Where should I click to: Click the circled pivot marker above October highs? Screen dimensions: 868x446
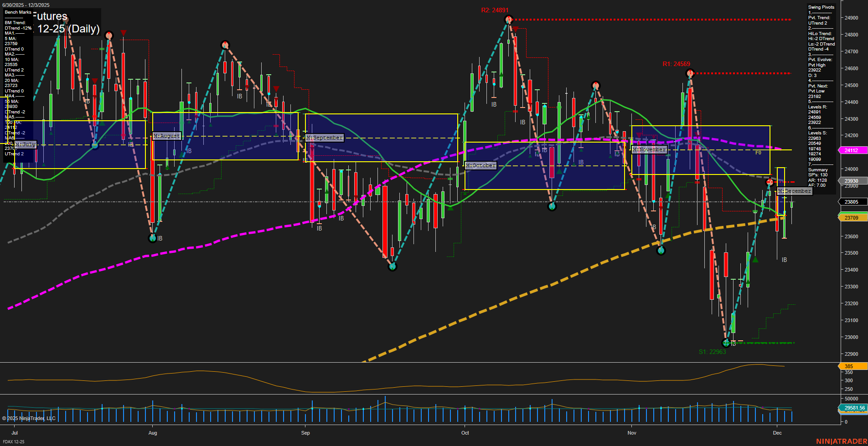595,85
